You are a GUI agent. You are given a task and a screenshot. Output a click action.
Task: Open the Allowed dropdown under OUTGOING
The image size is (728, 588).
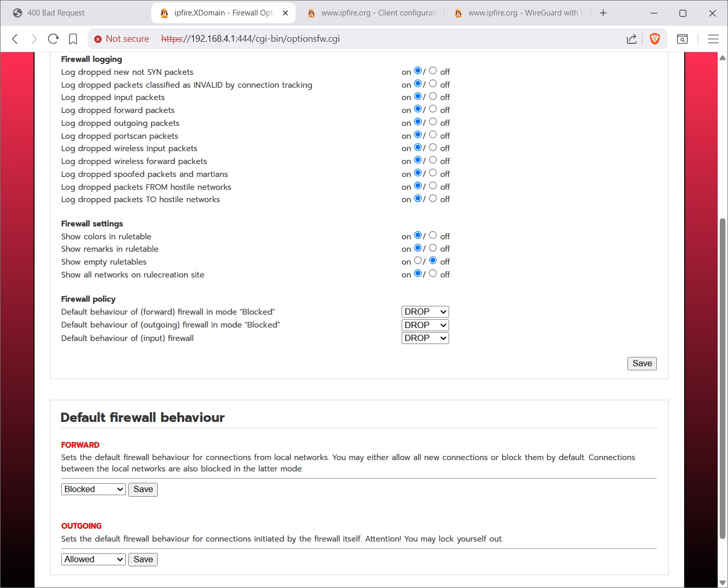tap(93, 559)
